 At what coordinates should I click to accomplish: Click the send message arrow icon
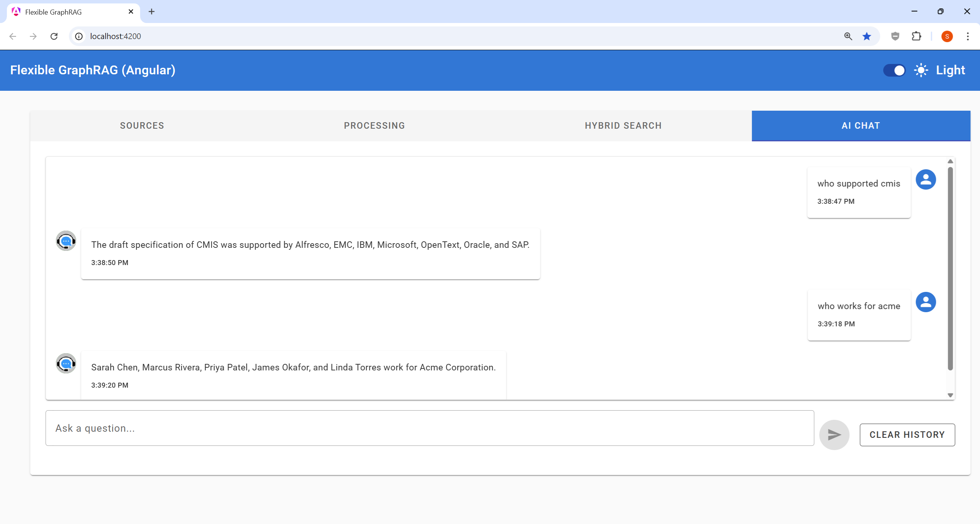click(834, 435)
